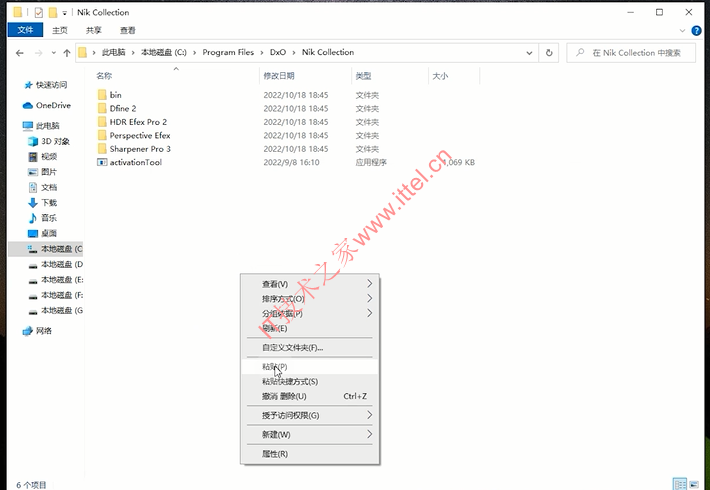Select the activationTool application file
This screenshot has width=710, height=490.
[135, 162]
